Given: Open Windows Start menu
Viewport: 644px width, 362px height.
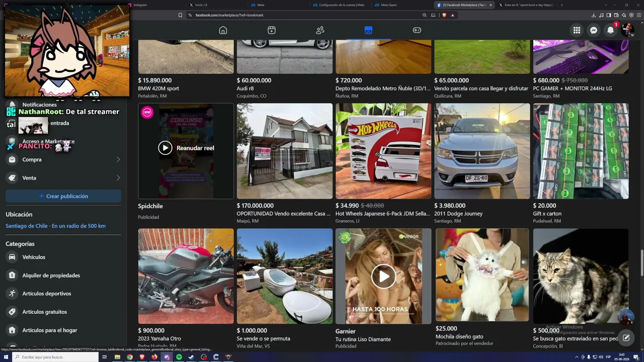Looking at the screenshot, I should [6, 357].
